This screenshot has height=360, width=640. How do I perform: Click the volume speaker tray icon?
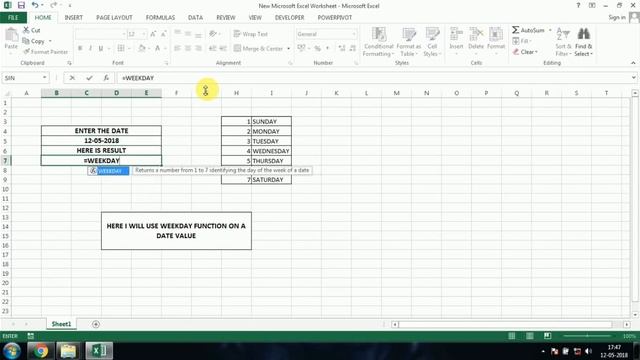coord(588,351)
